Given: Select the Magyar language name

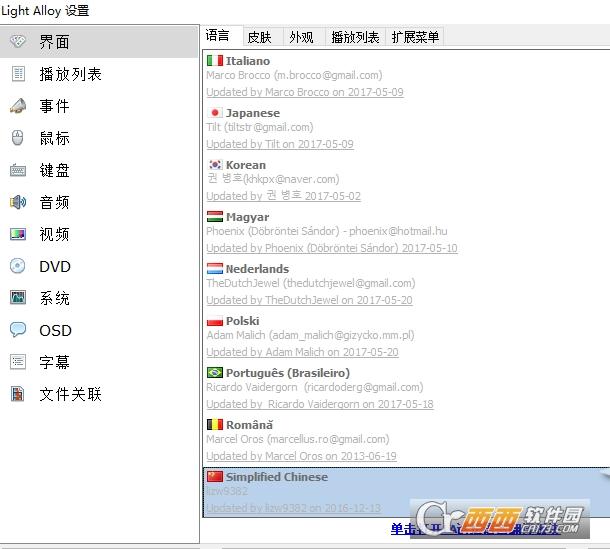Looking at the screenshot, I should pos(247,217).
